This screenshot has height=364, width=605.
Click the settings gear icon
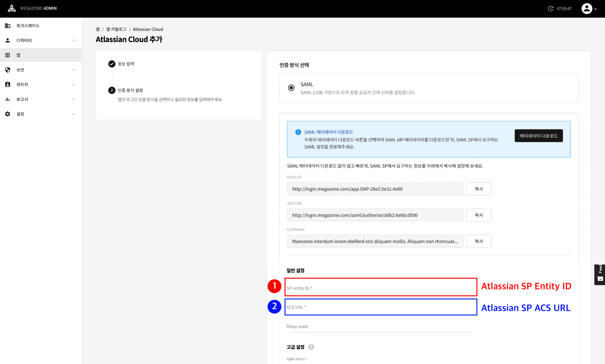[x=8, y=114]
